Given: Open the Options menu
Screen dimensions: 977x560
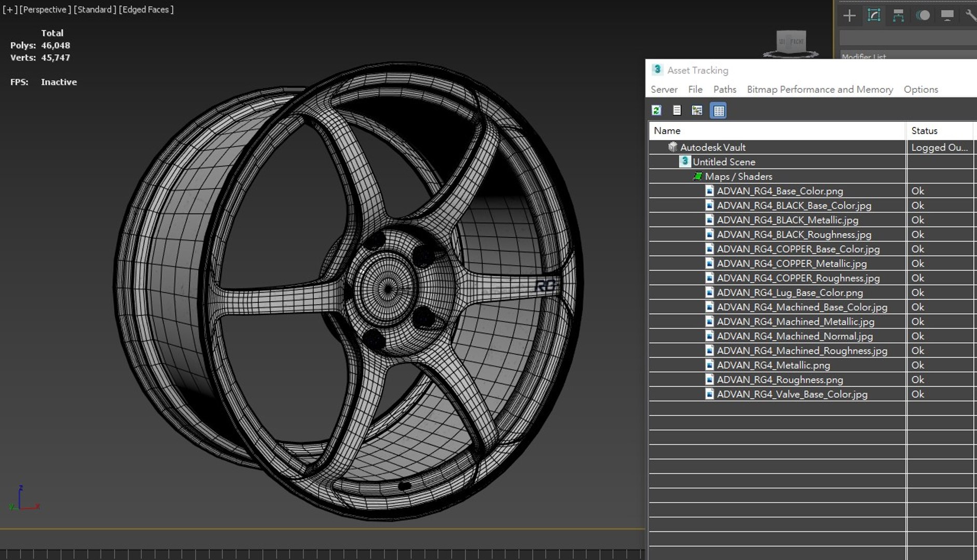Looking at the screenshot, I should coord(921,89).
